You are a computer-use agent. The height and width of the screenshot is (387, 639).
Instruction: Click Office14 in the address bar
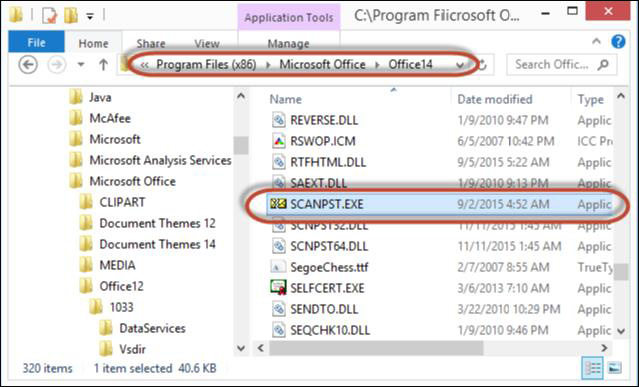click(410, 64)
